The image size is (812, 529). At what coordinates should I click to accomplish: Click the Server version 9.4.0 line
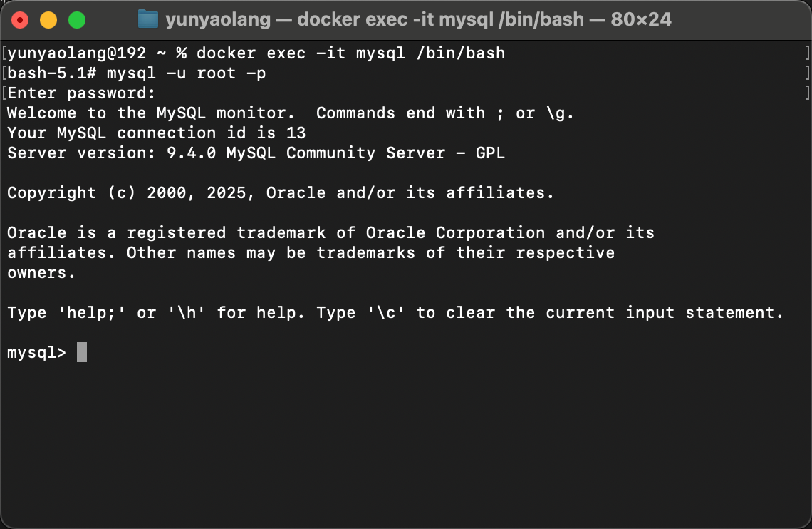(x=256, y=153)
